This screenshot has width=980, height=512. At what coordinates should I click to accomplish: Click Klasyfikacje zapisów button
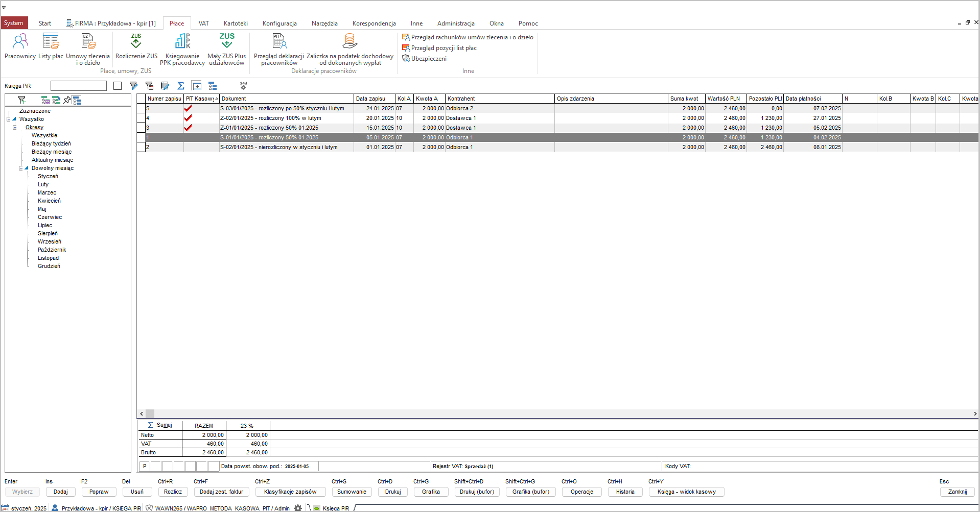click(x=290, y=492)
